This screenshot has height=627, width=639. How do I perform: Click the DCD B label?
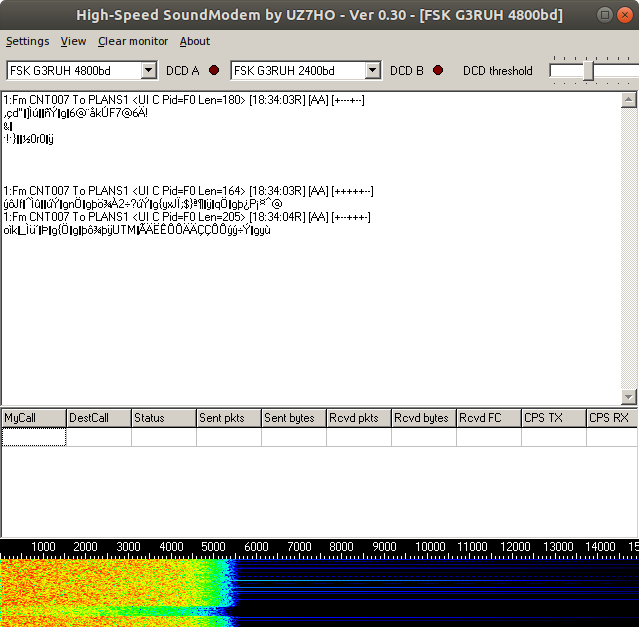point(407,71)
